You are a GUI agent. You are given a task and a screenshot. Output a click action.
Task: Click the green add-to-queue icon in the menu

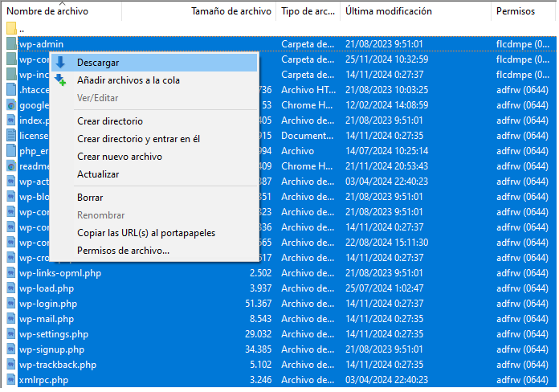60,80
